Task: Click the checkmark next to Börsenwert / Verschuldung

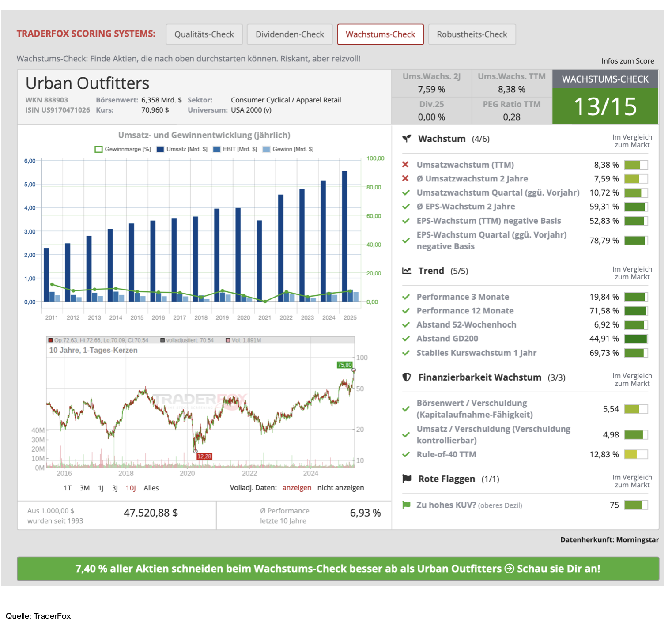Action: 406,409
